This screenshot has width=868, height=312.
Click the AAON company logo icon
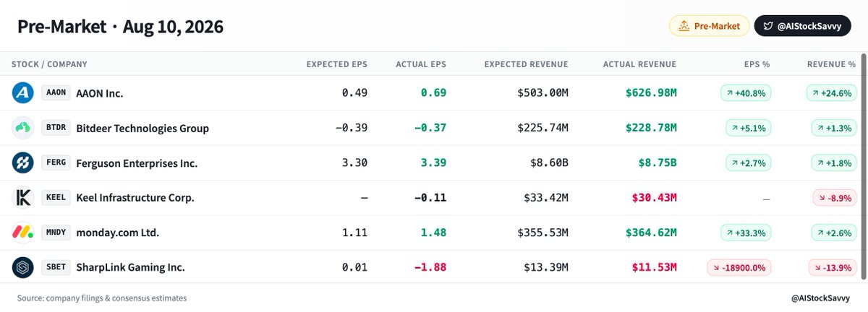coord(22,92)
